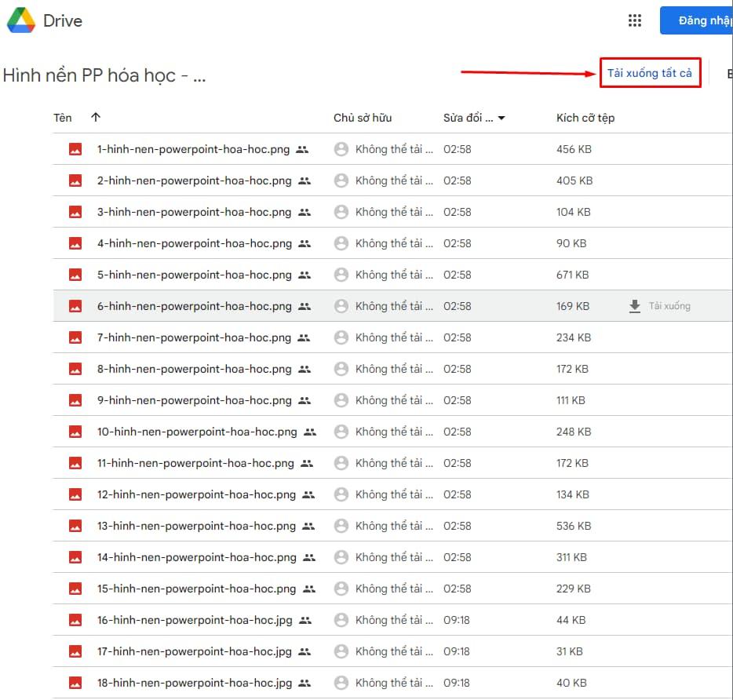This screenshot has height=700, width=733.
Task: Select the 14-hinh-nen-powerpoint-hoa-hoc.png row
Action: point(197,557)
